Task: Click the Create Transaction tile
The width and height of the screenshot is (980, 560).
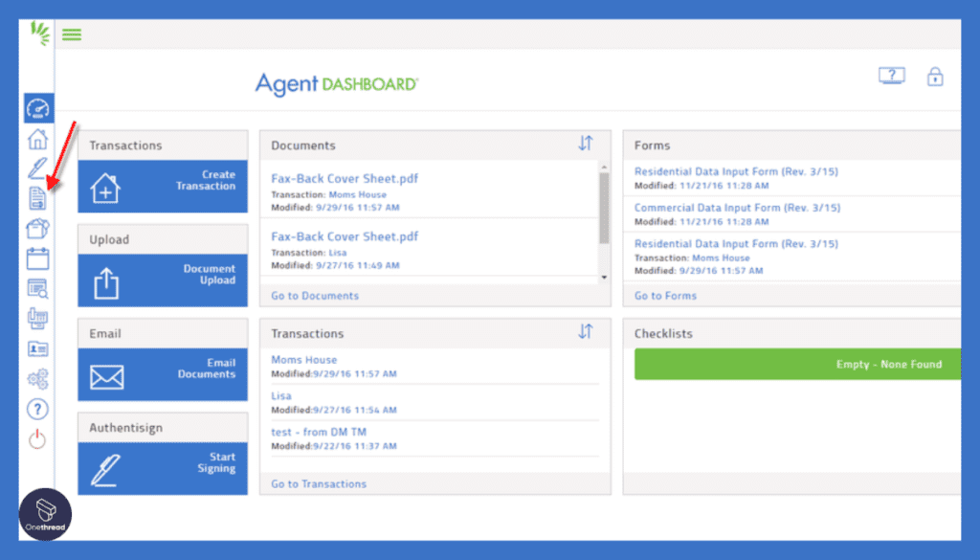Action: pyautogui.click(x=163, y=187)
